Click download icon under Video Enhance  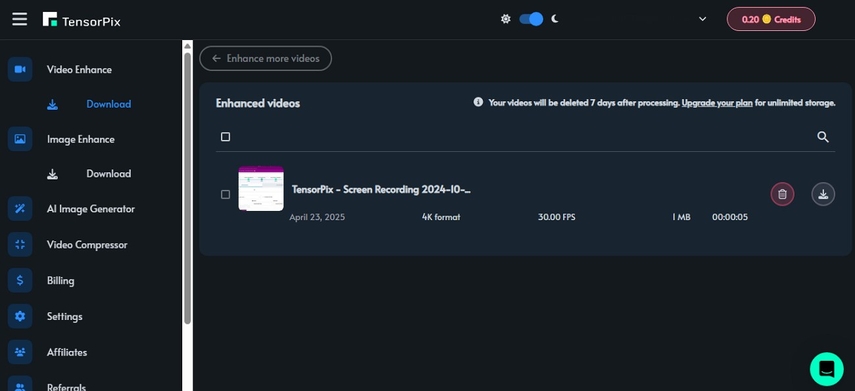pyautogui.click(x=52, y=104)
